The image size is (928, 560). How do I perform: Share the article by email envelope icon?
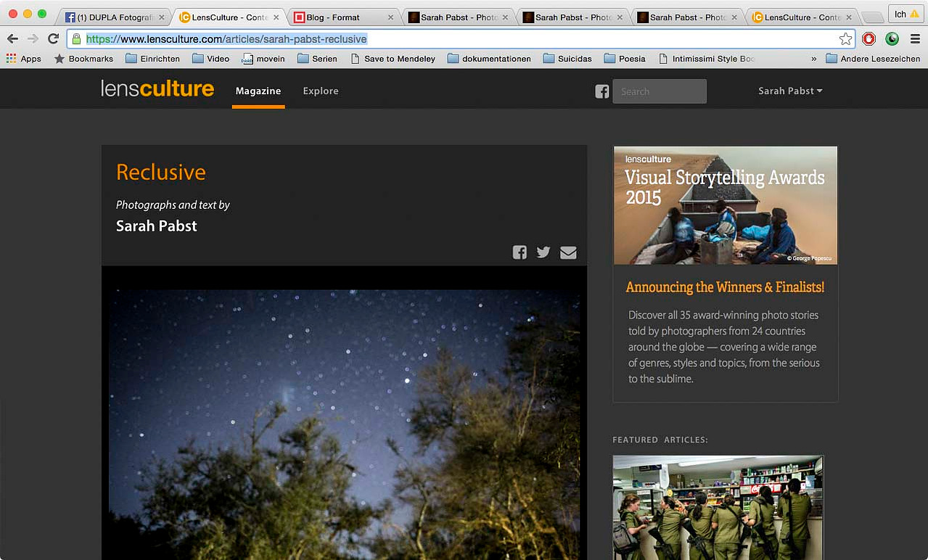(x=568, y=252)
